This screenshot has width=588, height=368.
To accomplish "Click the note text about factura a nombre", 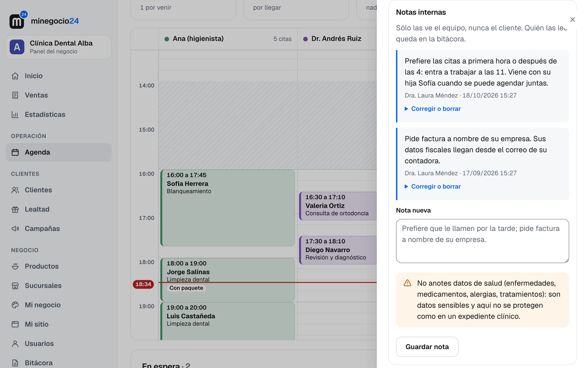I will click(475, 150).
